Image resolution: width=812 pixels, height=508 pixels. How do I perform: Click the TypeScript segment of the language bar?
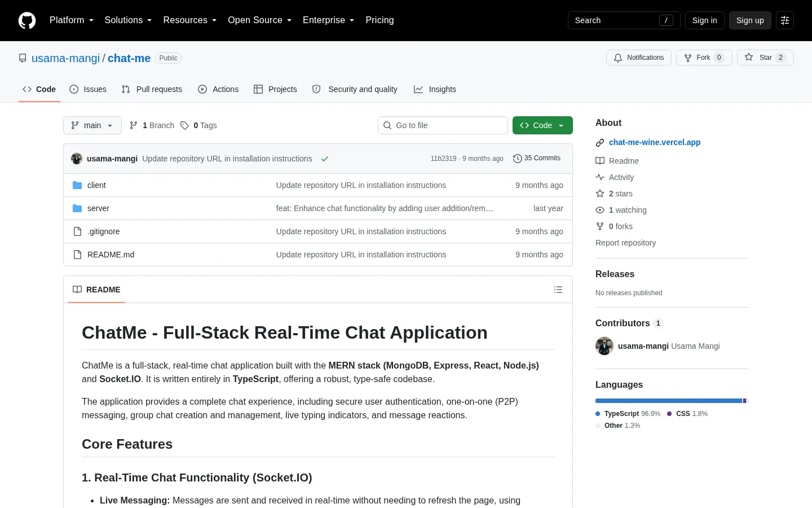tap(669, 401)
